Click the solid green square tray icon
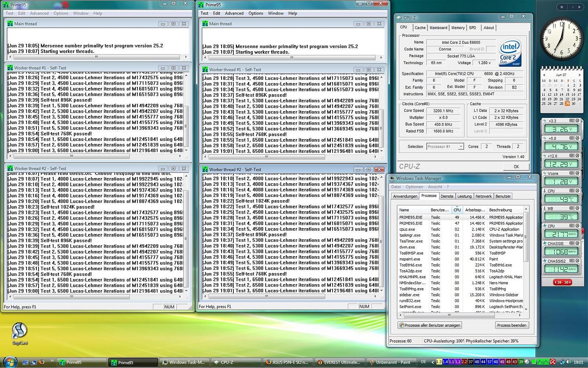The image size is (588, 368). (534, 362)
